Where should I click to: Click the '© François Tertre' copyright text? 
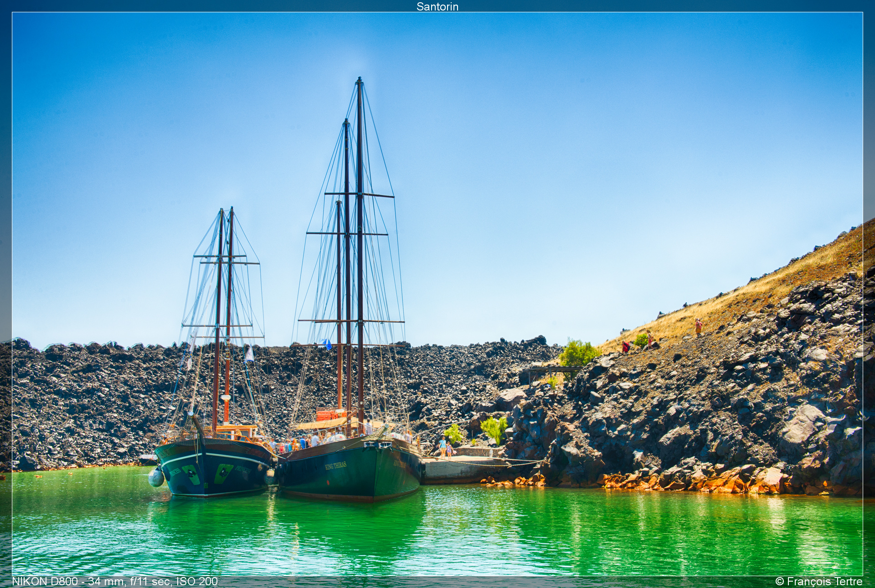[x=819, y=582]
